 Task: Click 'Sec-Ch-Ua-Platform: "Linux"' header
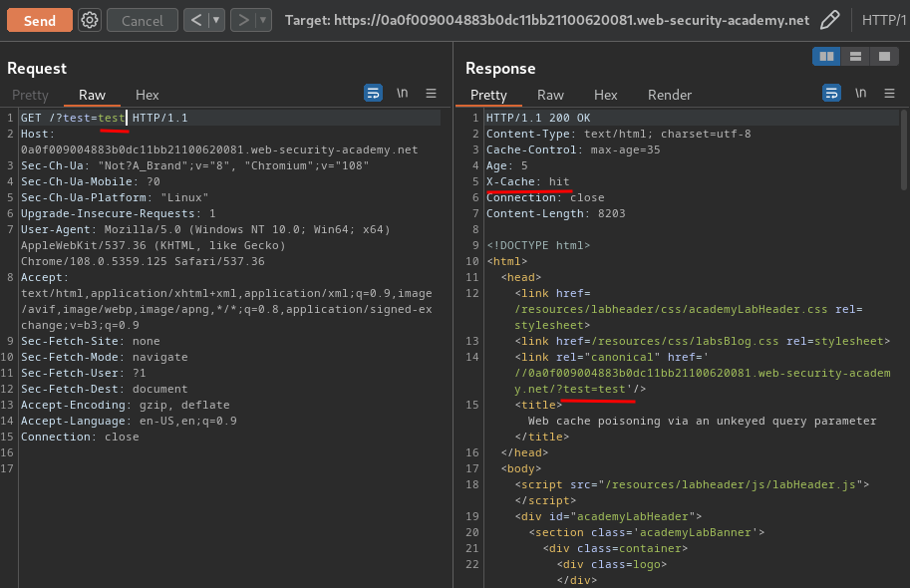(x=115, y=198)
